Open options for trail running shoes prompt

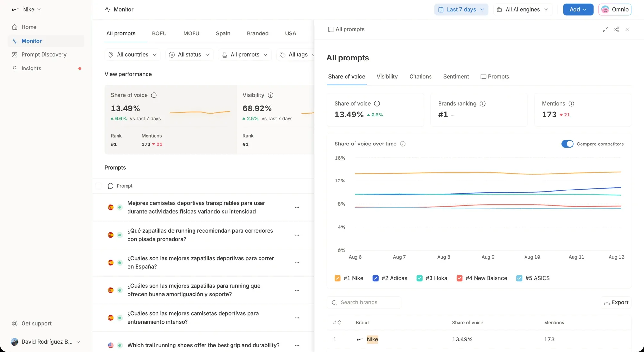coord(297,346)
